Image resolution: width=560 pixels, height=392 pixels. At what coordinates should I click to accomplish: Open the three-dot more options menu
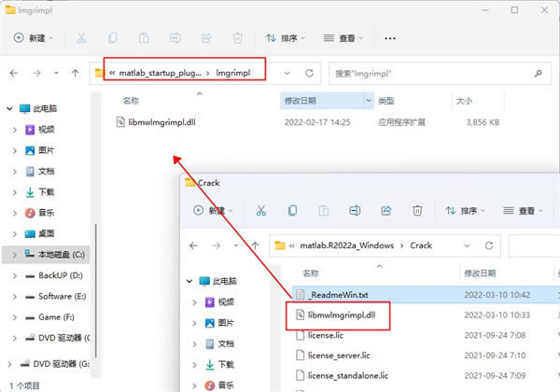(x=390, y=38)
